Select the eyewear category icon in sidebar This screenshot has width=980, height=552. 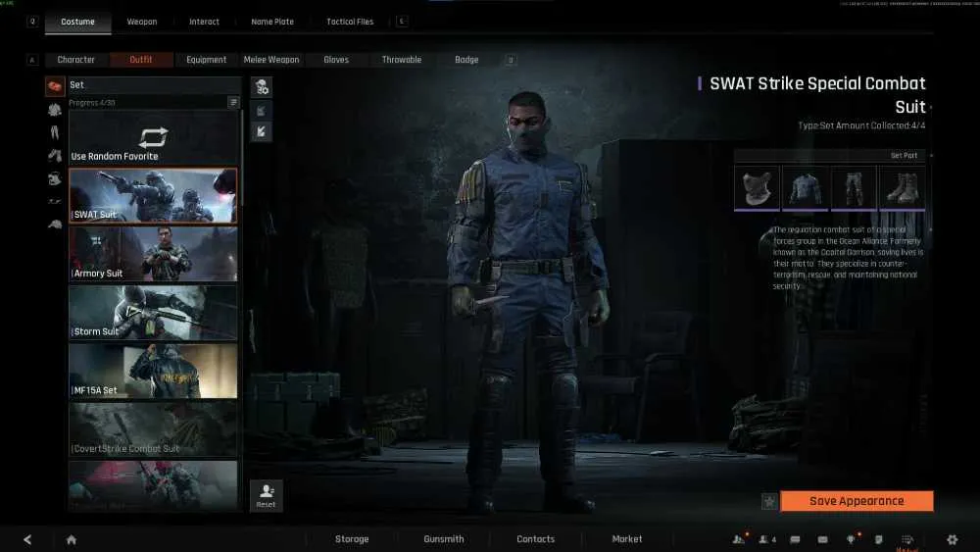(55, 201)
